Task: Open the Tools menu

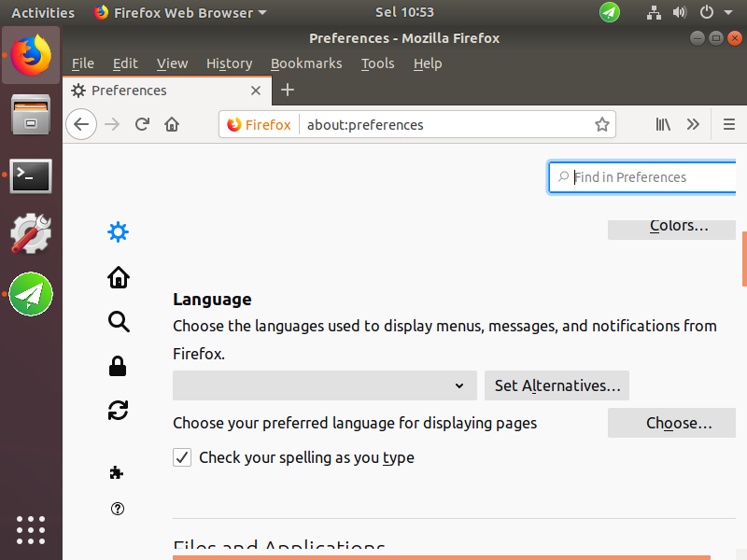Action: pos(378,63)
